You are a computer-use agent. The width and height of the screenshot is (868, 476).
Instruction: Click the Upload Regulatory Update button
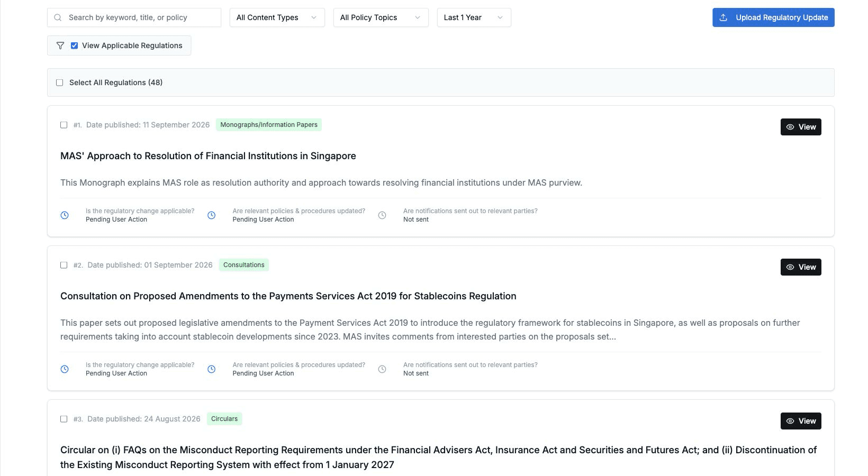[773, 17]
